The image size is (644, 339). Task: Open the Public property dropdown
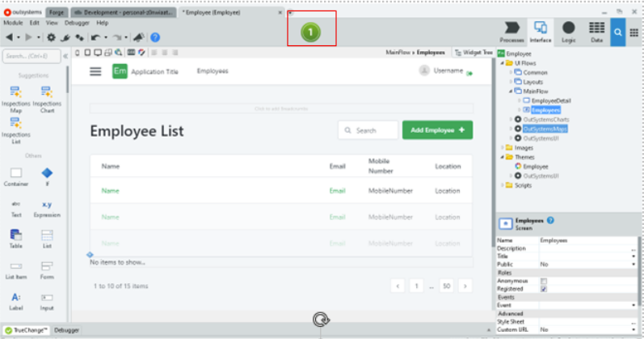pyautogui.click(x=633, y=265)
